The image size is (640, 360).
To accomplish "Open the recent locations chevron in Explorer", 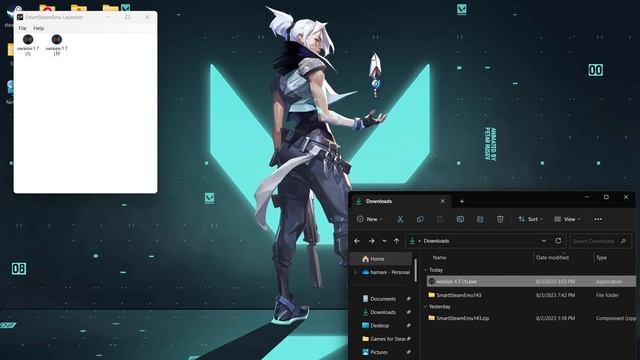I will click(384, 241).
